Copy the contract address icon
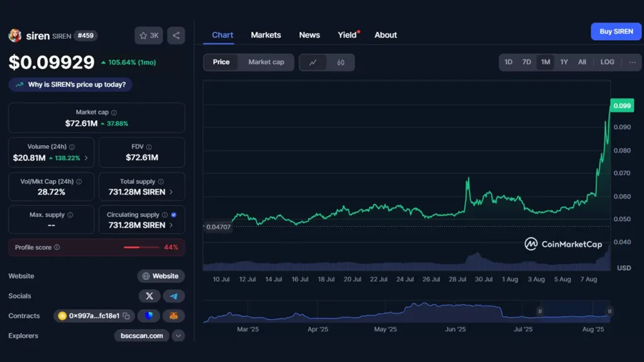 point(126,316)
